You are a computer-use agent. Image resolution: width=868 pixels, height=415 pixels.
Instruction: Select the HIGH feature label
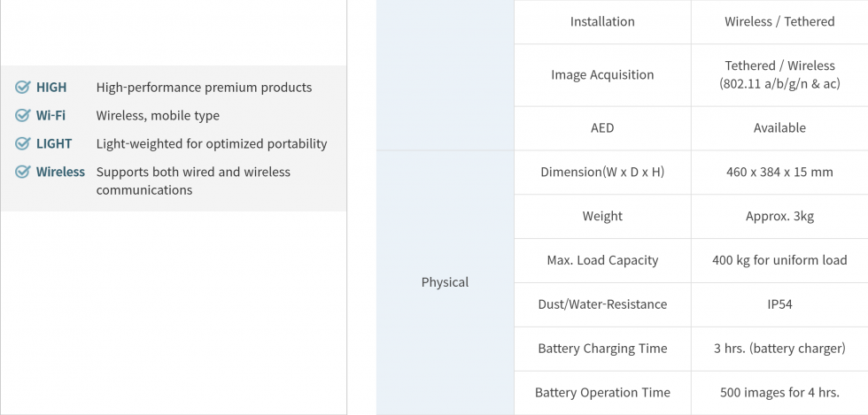click(x=51, y=88)
